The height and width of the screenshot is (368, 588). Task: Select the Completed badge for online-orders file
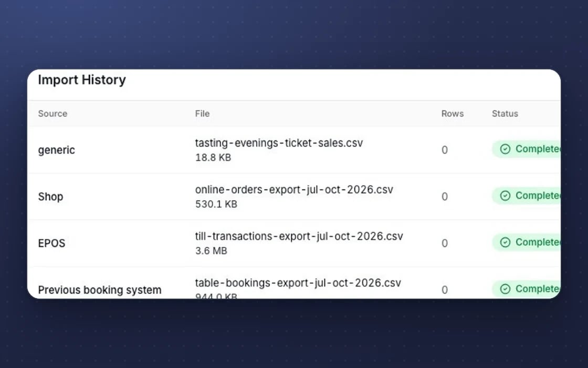tap(527, 196)
